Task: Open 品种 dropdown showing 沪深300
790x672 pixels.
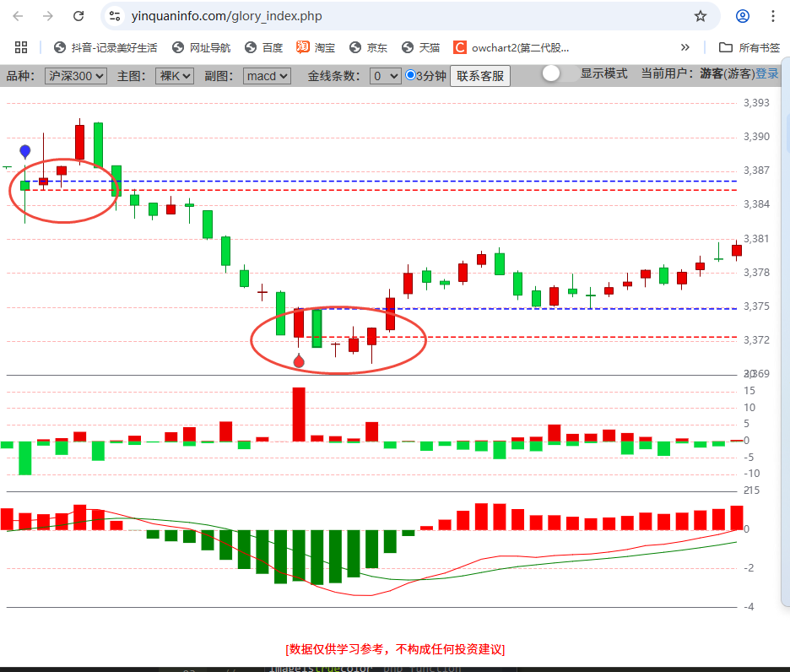Action: [x=76, y=76]
